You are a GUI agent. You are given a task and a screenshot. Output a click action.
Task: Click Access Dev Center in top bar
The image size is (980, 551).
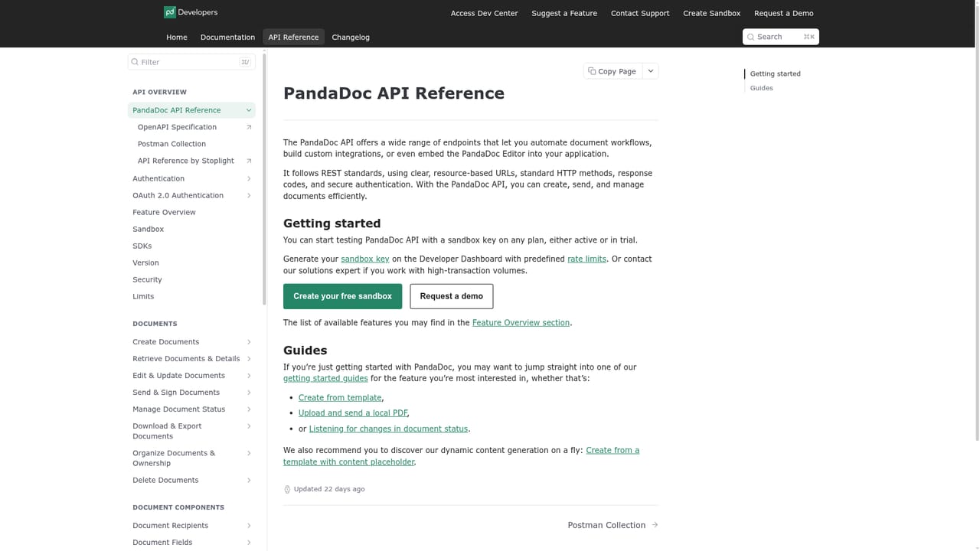click(484, 13)
